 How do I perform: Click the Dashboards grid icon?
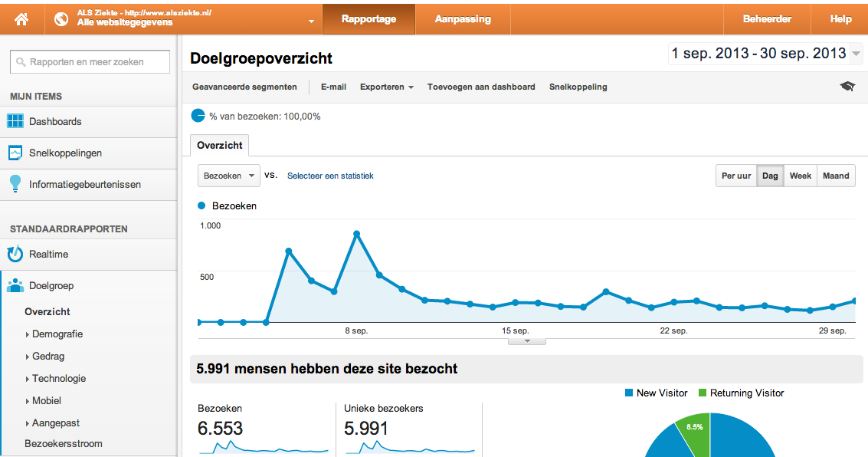[15, 120]
